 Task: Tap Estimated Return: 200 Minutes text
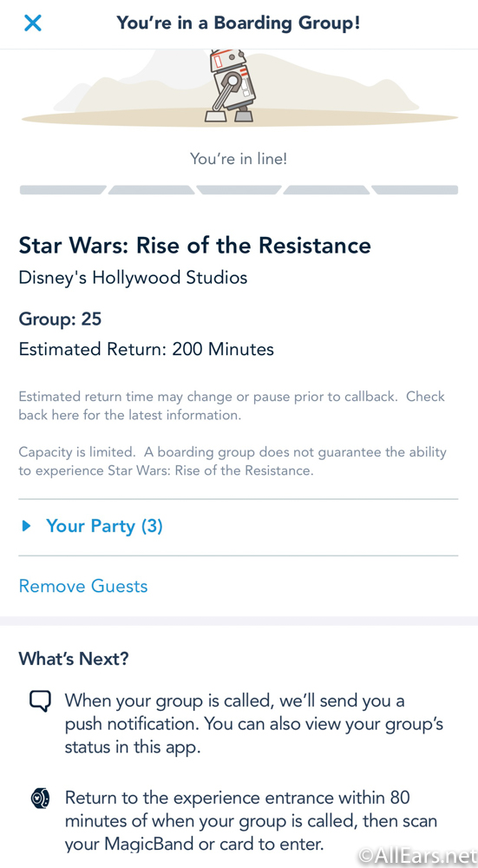[146, 349]
